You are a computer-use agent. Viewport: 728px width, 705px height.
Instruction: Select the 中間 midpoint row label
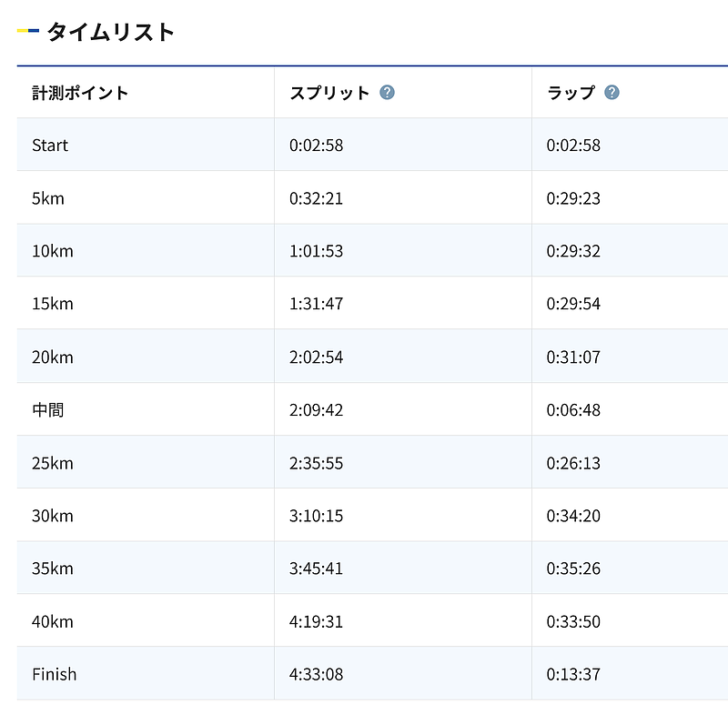click(48, 410)
